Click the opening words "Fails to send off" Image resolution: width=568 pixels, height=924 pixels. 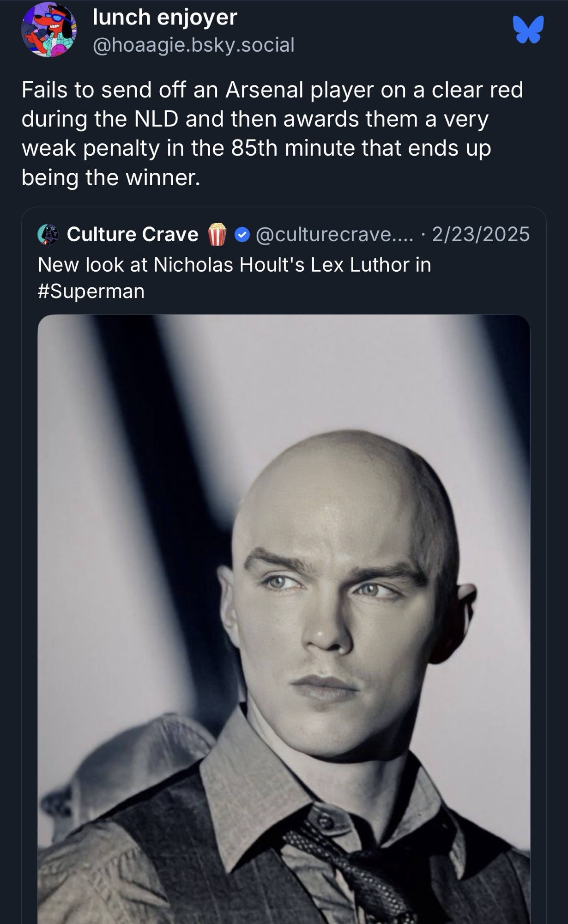[97, 90]
